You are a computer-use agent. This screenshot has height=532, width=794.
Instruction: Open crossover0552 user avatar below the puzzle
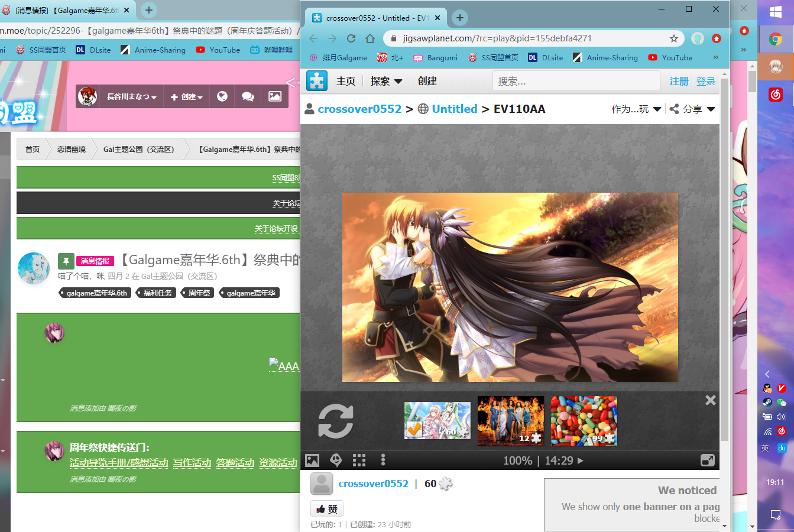(322, 484)
